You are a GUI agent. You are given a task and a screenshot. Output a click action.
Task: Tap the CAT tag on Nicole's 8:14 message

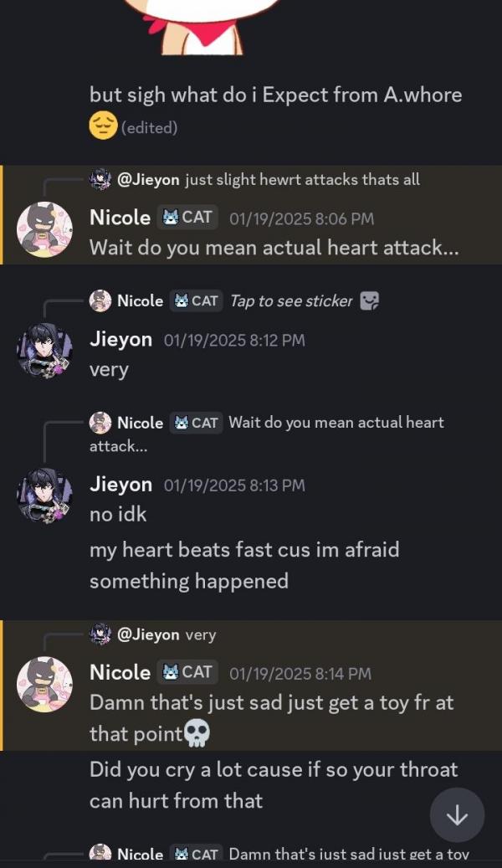point(187,672)
